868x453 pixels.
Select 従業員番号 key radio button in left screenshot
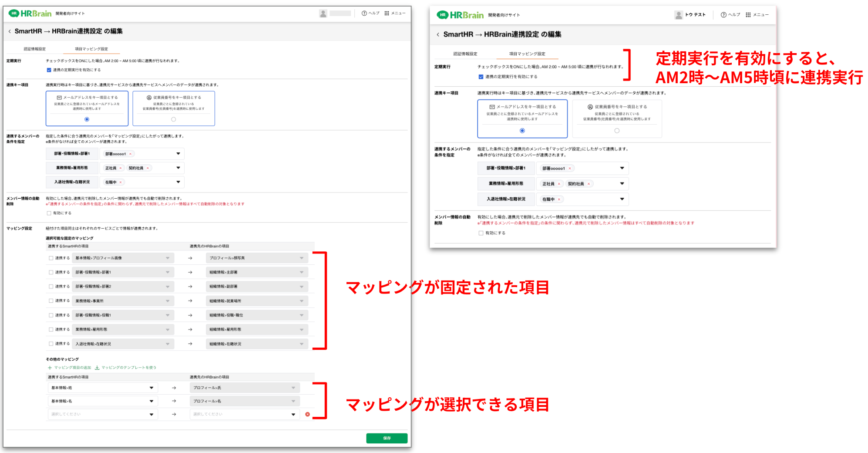coord(173,119)
